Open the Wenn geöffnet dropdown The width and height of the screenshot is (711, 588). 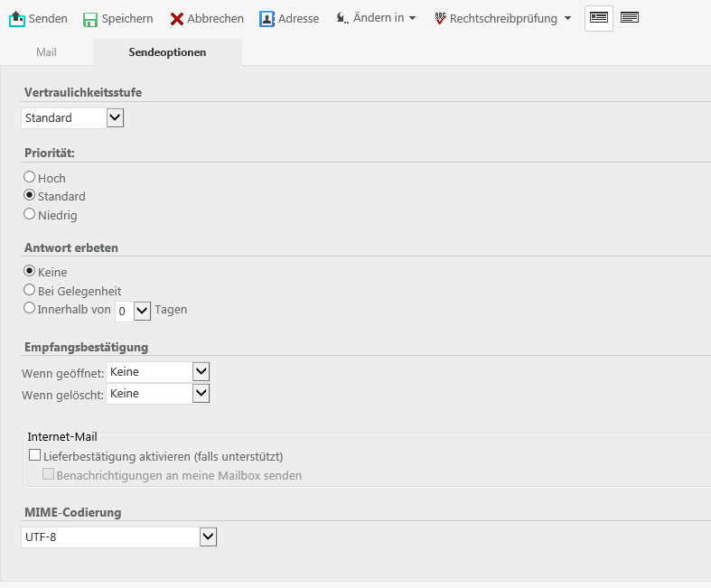tap(158, 372)
